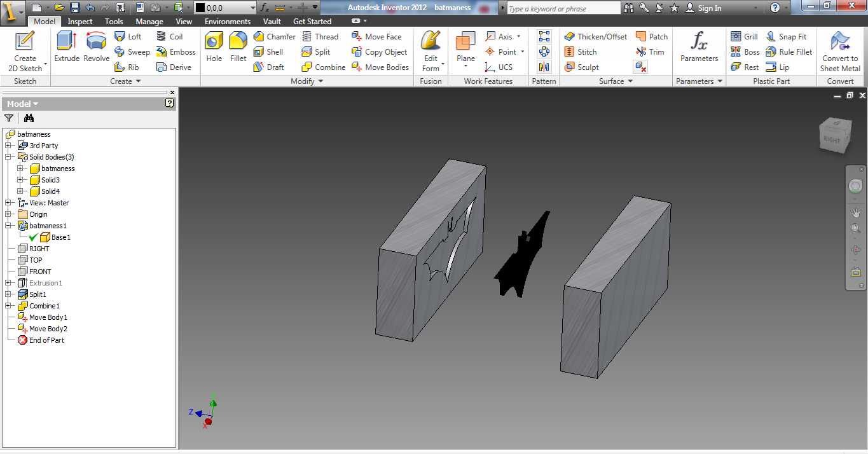Viewport: 868px width, 454px height.
Task: Switch to the Tools tab
Action: point(114,21)
